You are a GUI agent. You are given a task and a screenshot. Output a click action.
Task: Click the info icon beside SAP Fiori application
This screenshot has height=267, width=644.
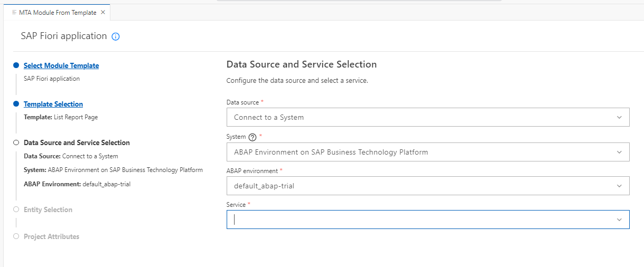(x=116, y=37)
